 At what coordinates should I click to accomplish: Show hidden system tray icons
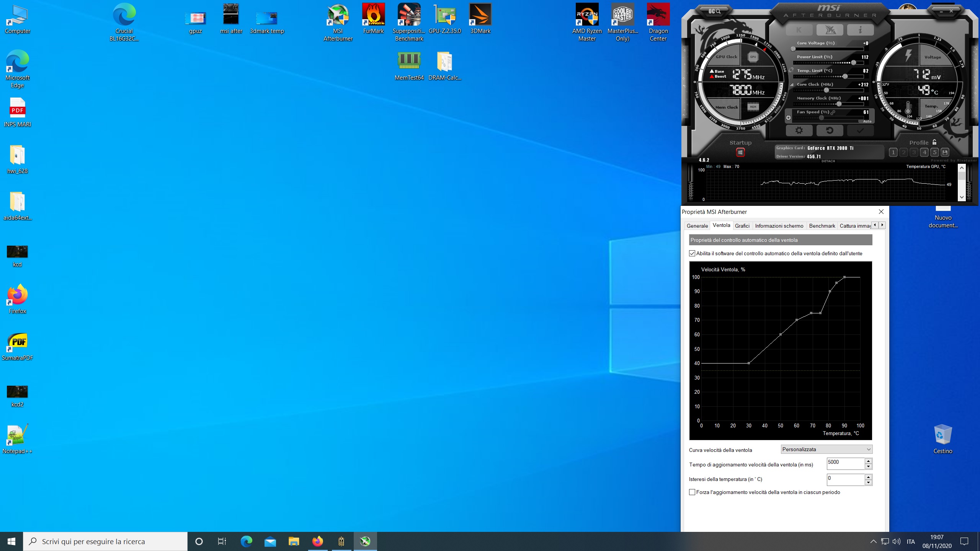coord(873,541)
